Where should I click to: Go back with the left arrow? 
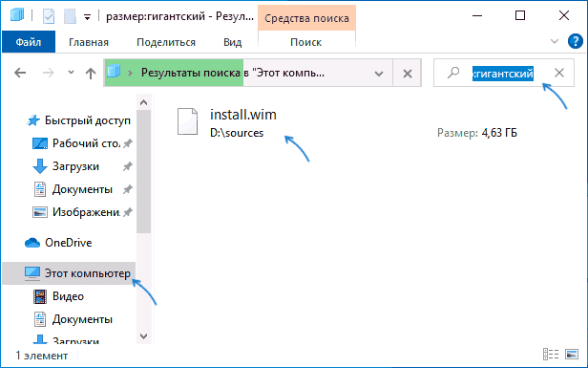pyautogui.click(x=20, y=73)
